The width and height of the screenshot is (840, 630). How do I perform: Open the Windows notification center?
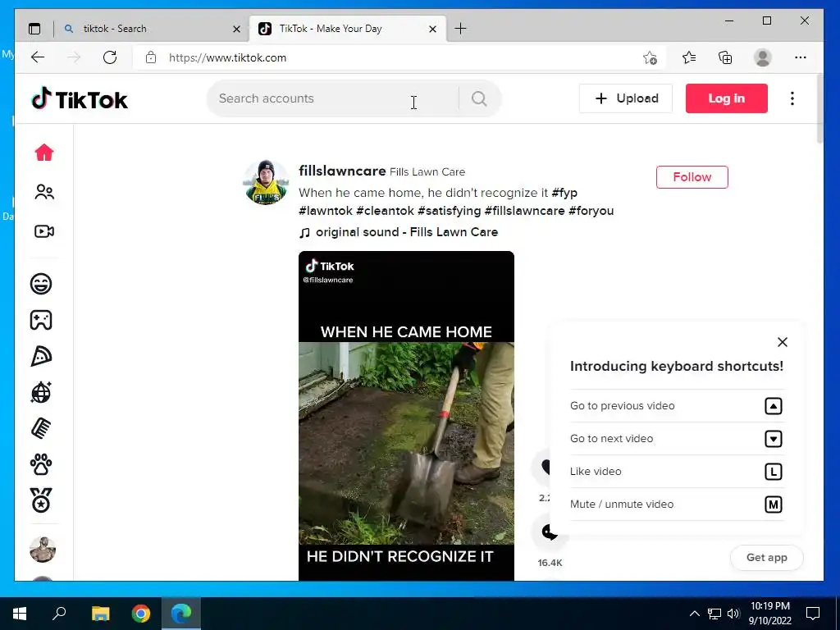[813, 614]
